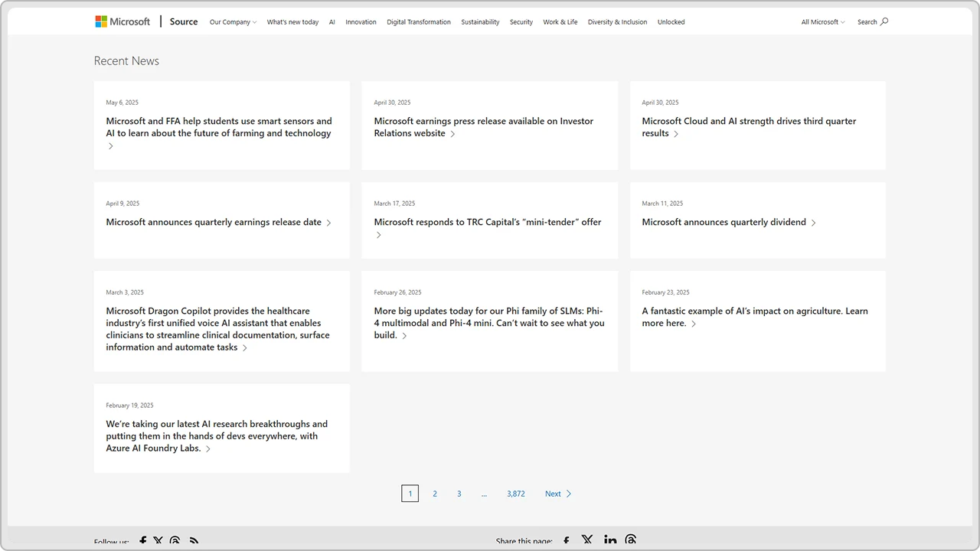Screen dimensions: 980x551
Task: Open Azure AI Foundry Labs article
Action: tap(217, 436)
